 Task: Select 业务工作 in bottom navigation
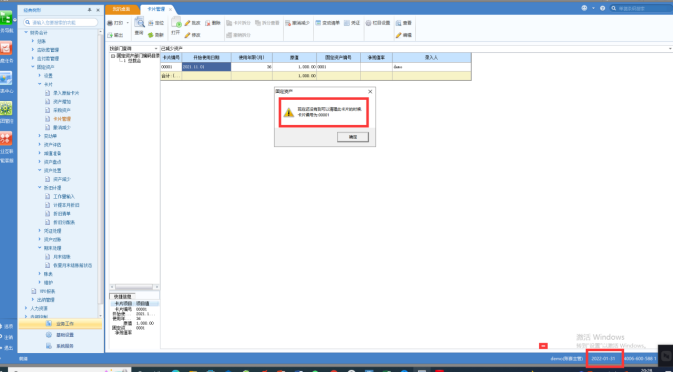(60, 324)
